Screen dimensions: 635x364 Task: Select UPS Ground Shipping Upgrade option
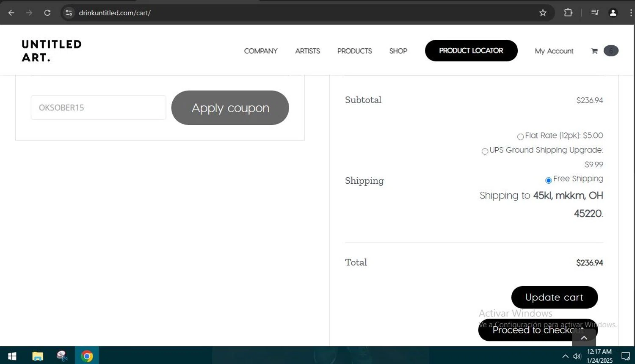(x=485, y=151)
